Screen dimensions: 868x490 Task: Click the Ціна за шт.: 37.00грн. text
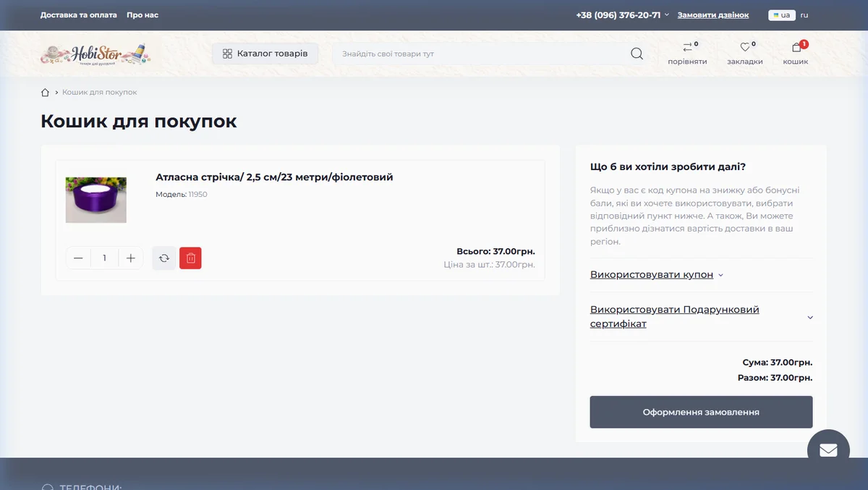pos(490,265)
